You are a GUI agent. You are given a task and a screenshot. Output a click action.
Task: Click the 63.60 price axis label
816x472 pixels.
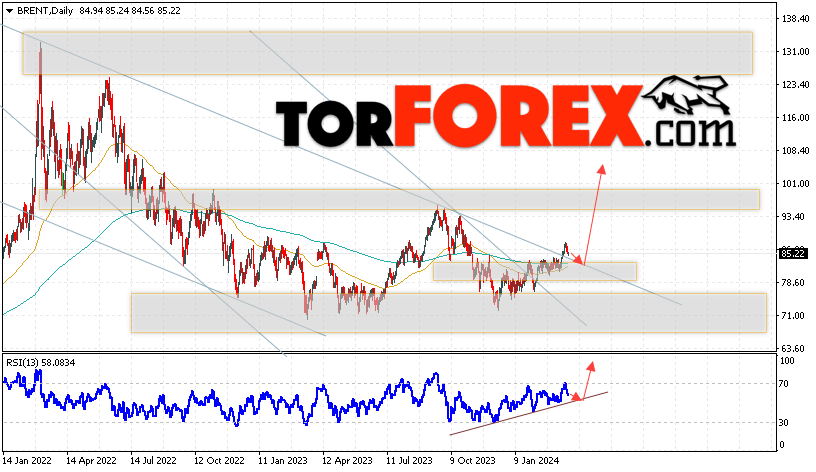[793, 348]
